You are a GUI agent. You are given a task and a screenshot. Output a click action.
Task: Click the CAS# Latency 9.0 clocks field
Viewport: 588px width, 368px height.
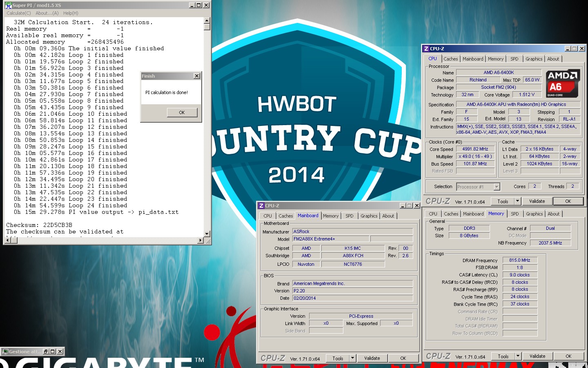coord(520,275)
